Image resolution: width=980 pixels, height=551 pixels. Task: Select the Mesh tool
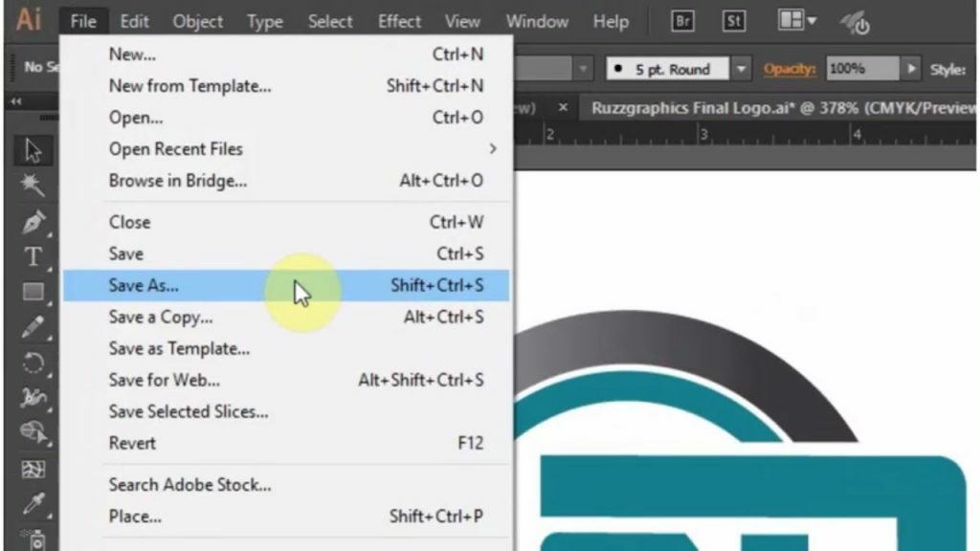click(x=32, y=469)
